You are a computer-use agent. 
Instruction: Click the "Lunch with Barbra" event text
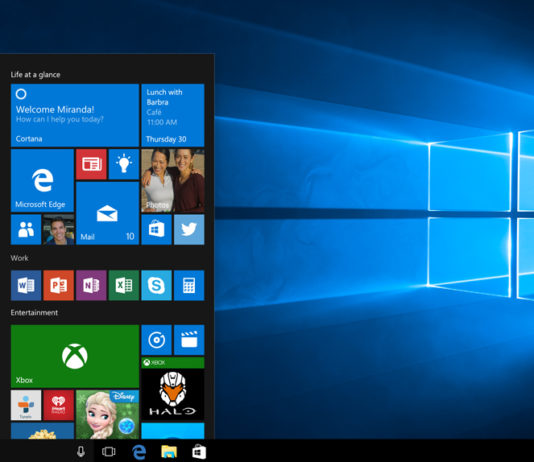(164, 97)
